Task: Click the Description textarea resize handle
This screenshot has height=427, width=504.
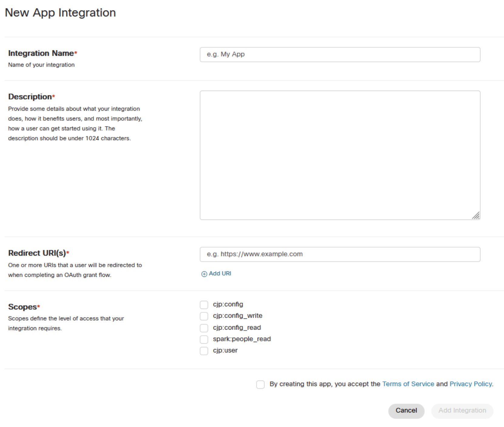Action: click(476, 215)
